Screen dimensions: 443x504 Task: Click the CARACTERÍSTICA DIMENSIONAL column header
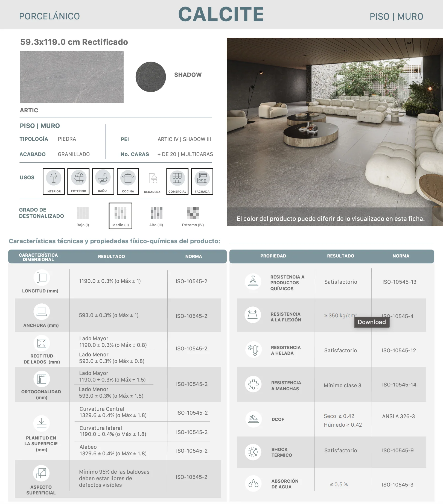tap(38, 257)
